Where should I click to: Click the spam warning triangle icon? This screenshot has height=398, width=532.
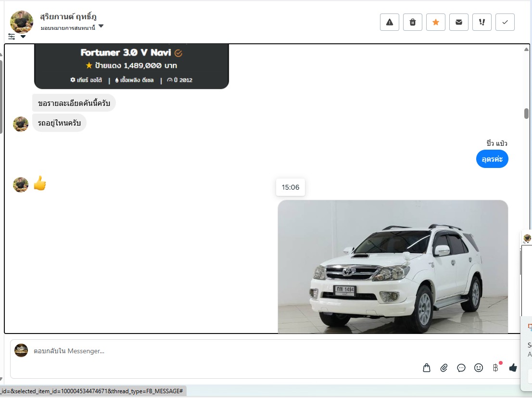pyautogui.click(x=390, y=22)
